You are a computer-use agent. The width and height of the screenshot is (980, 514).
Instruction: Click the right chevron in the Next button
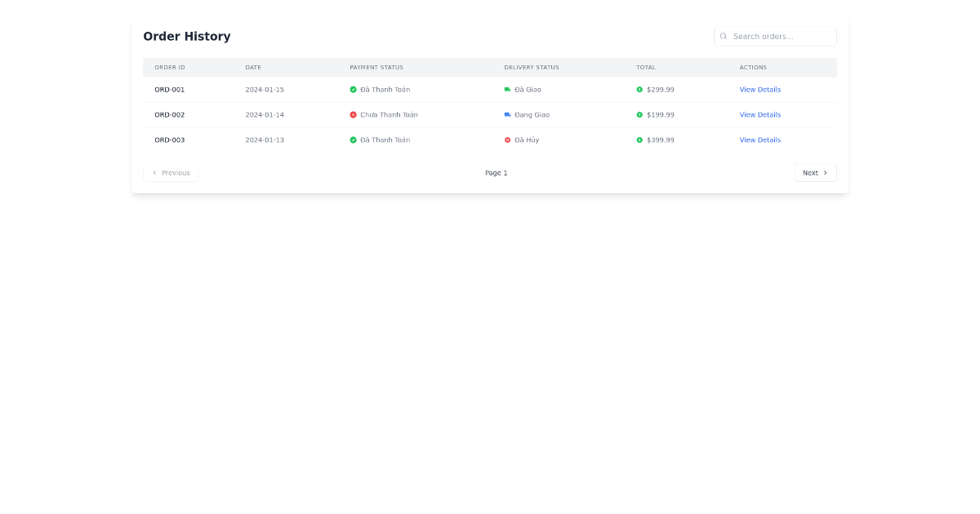point(824,172)
